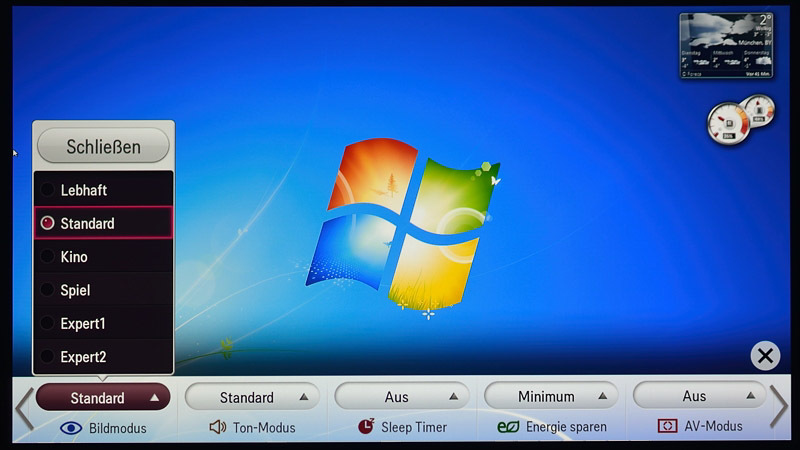
Task: Click the Energie sparen label text
Action: point(566,427)
